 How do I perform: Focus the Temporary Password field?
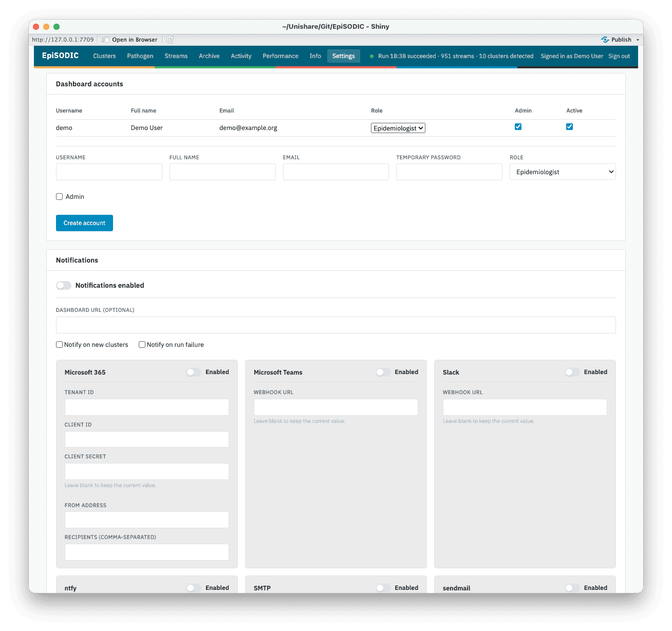click(449, 172)
